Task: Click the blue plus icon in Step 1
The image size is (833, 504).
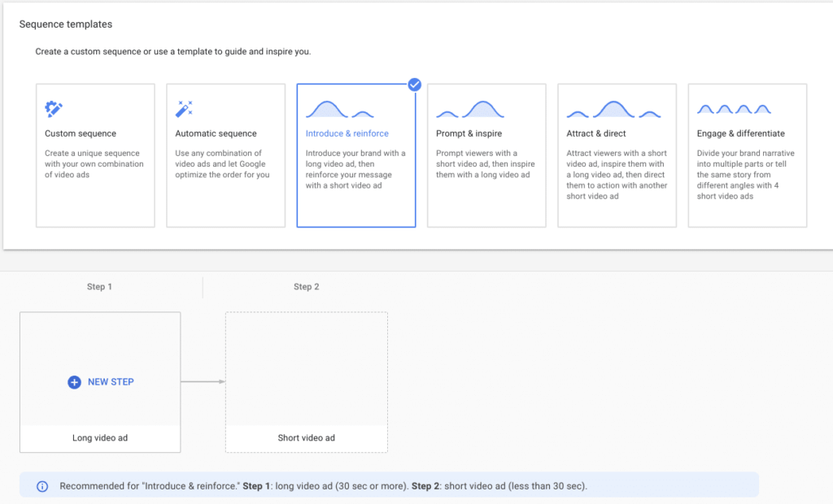Action: coord(74,382)
